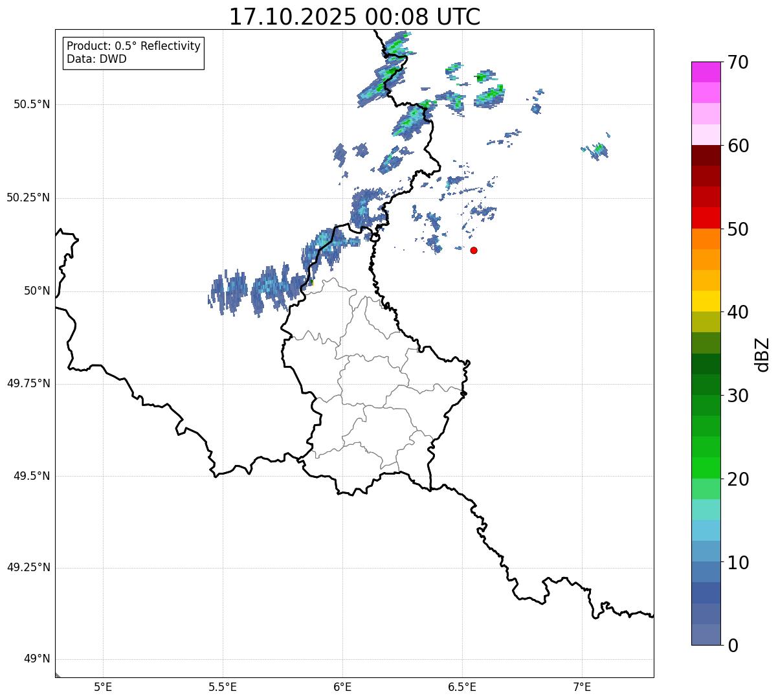Click the "Data: DWD" legend line
778x700 pixels.
[96, 59]
